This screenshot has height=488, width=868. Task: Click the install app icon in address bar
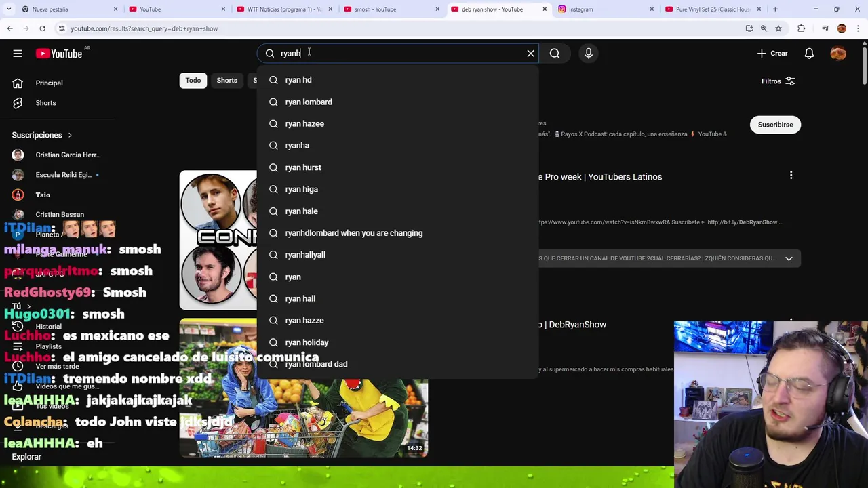tap(749, 28)
